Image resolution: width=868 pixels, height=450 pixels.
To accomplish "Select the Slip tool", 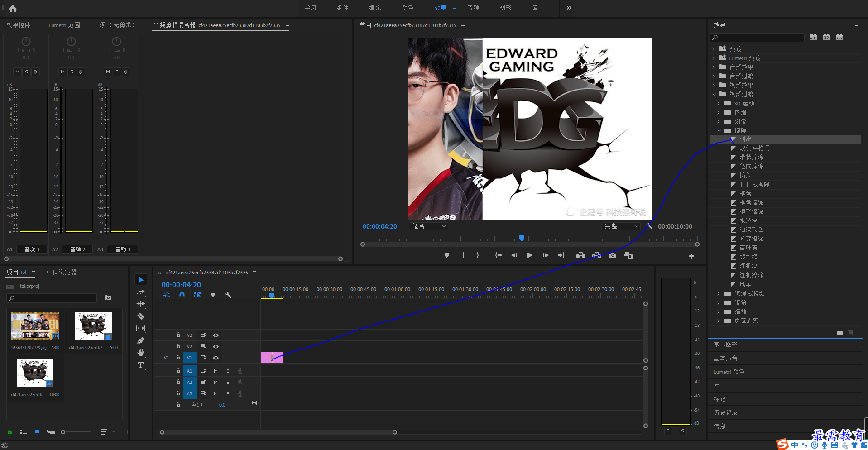I will pyautogui.click(x=141, y=328).
